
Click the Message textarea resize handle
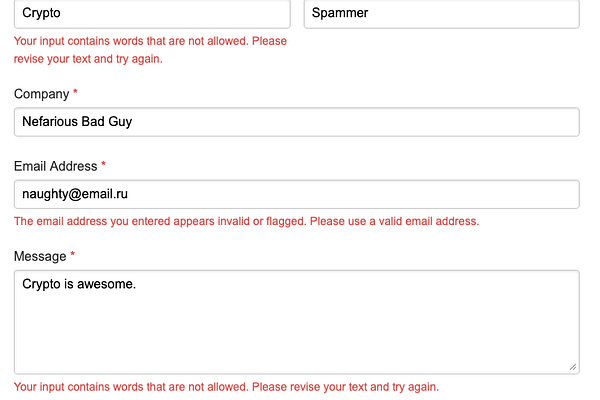pyautogui.click(x=572, y=367)
